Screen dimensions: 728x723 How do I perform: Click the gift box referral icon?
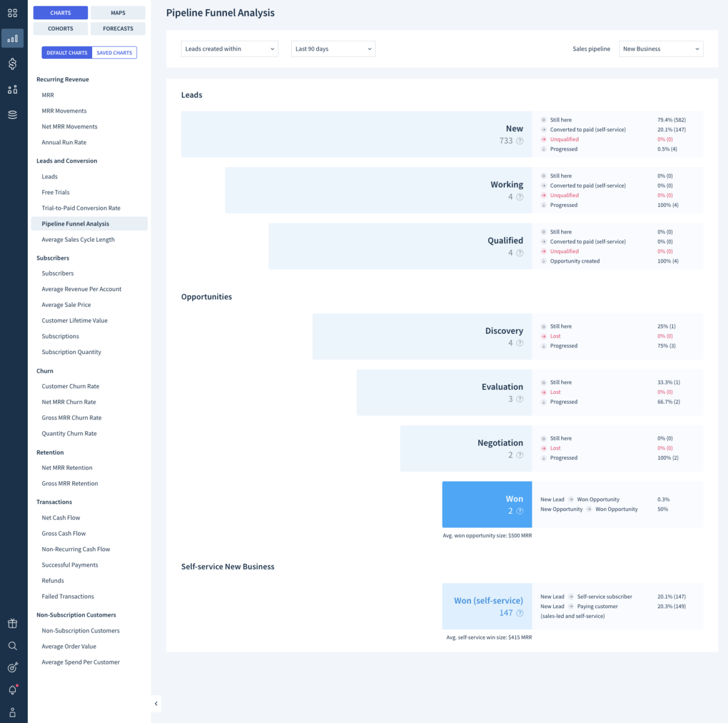click(x=13, y=623)
